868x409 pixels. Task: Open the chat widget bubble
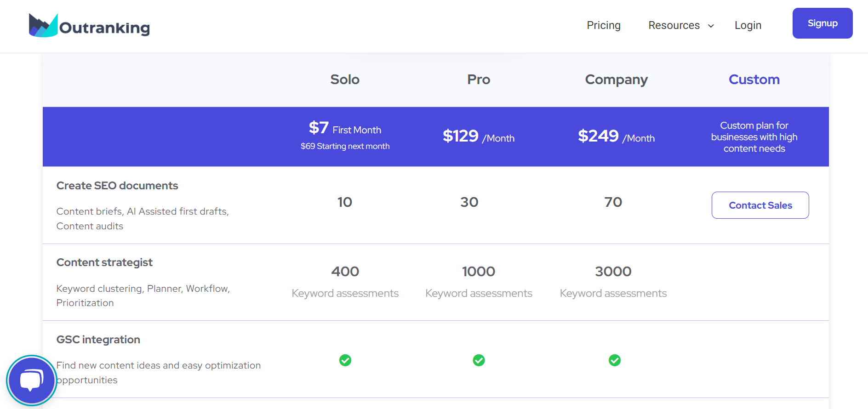[x=32, y=381]
